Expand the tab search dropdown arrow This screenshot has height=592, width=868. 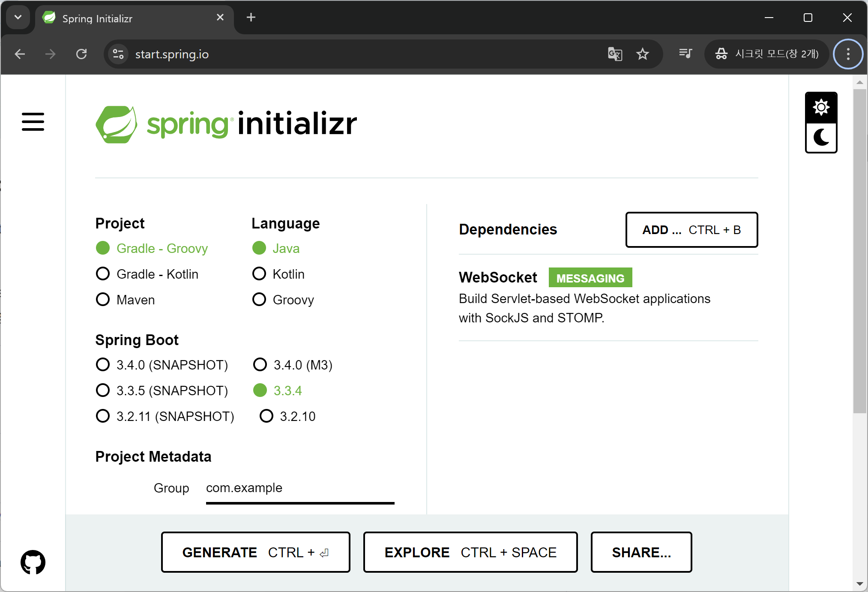(x=18, y=18)
